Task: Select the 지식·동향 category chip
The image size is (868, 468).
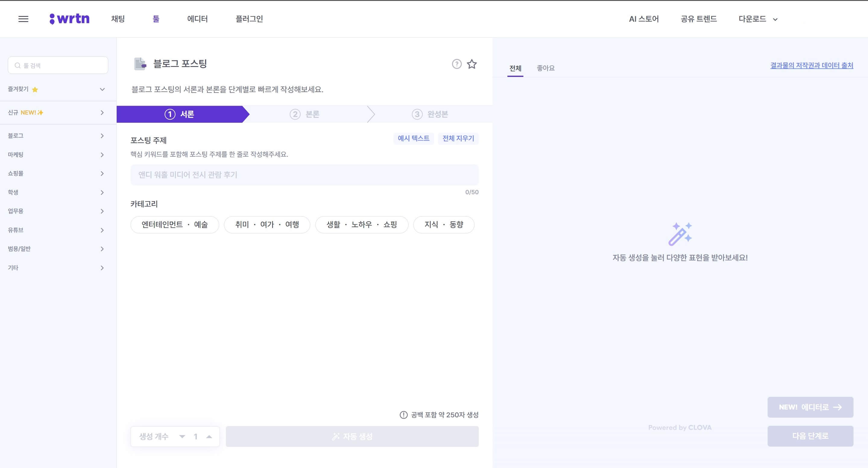Action: click(x=444, y=224)
